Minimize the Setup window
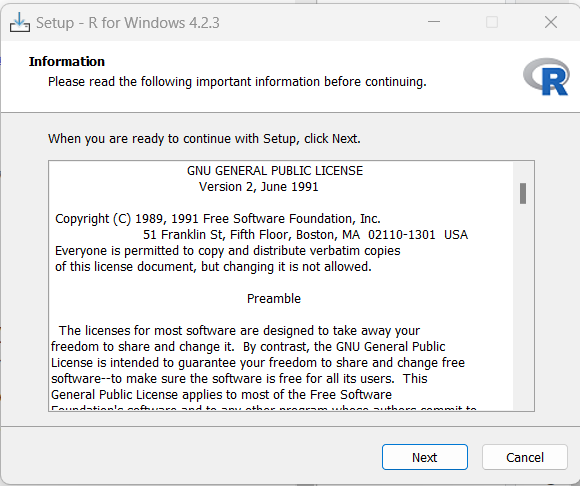The width and height of the screenshot is (580, 486). (434, 22)
